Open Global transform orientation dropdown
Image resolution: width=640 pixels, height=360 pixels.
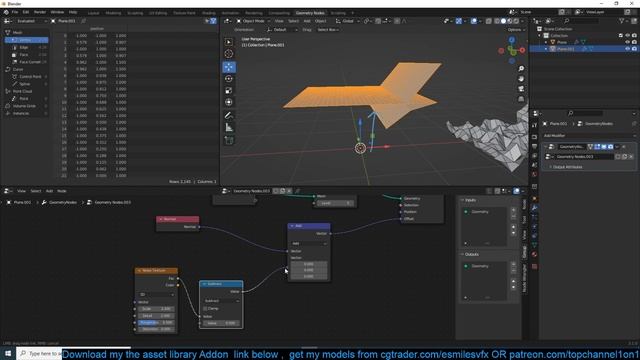click(x=347, y=21)
